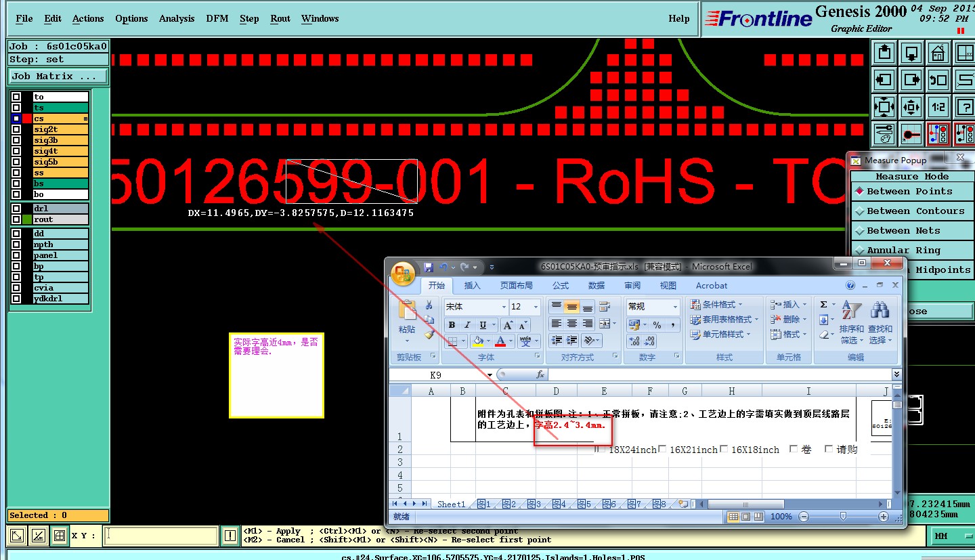Click the Bold button in Excel ribbon

(x=452, y=325)
